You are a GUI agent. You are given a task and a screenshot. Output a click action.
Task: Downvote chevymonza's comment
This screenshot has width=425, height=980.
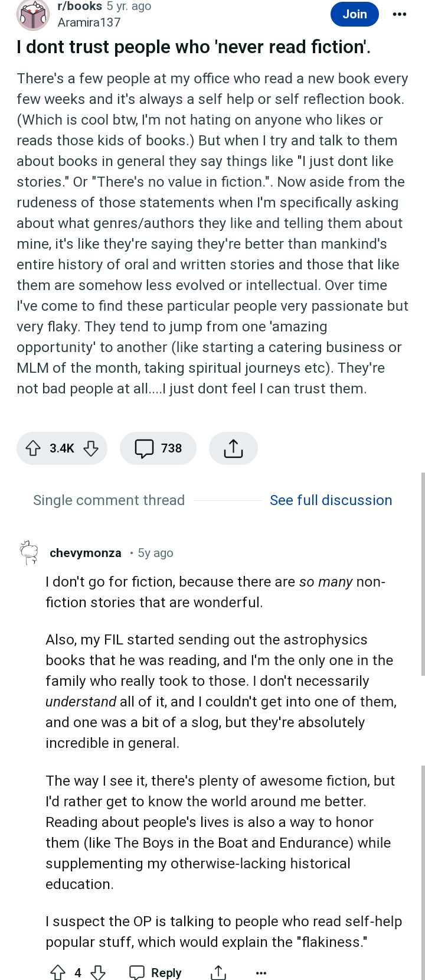98,972
